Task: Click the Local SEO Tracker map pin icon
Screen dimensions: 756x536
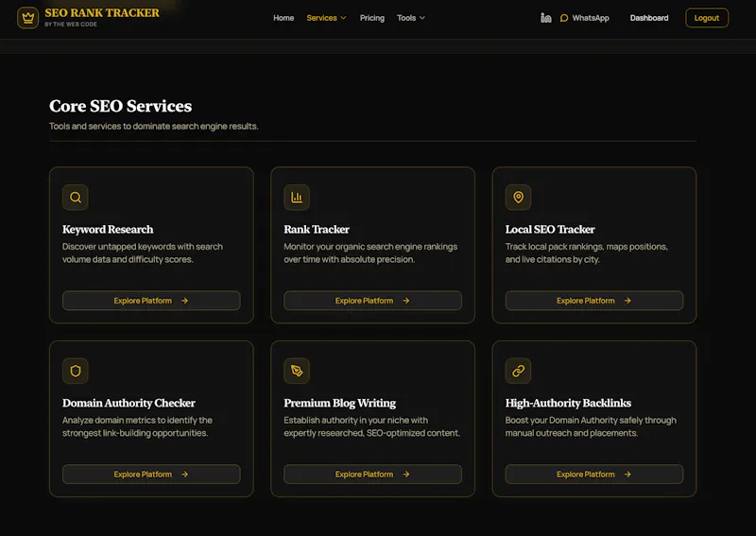Action: click(x=518, y=198)
